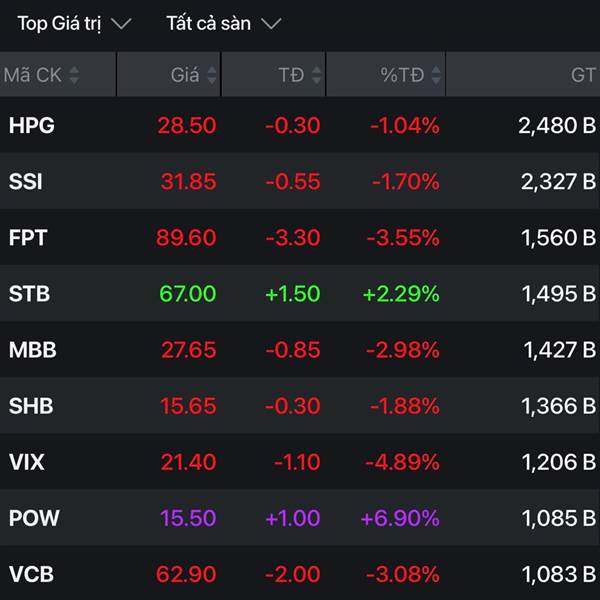Viewport: 600px width, 600px height.
Task: Click the Giá column sort arrows
Action: coord(212,75)
